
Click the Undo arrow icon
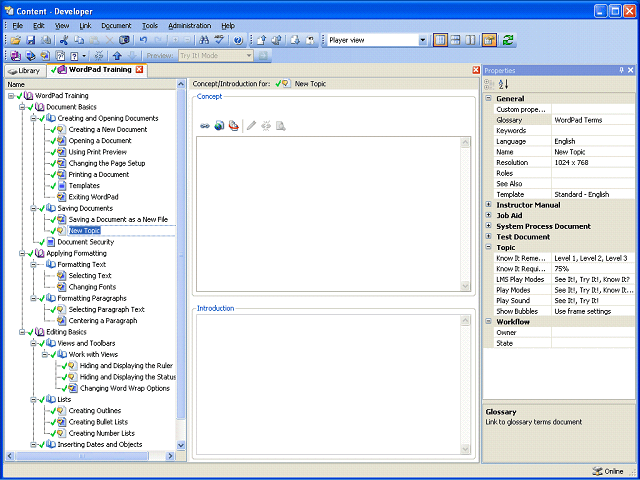coord(143,40)
